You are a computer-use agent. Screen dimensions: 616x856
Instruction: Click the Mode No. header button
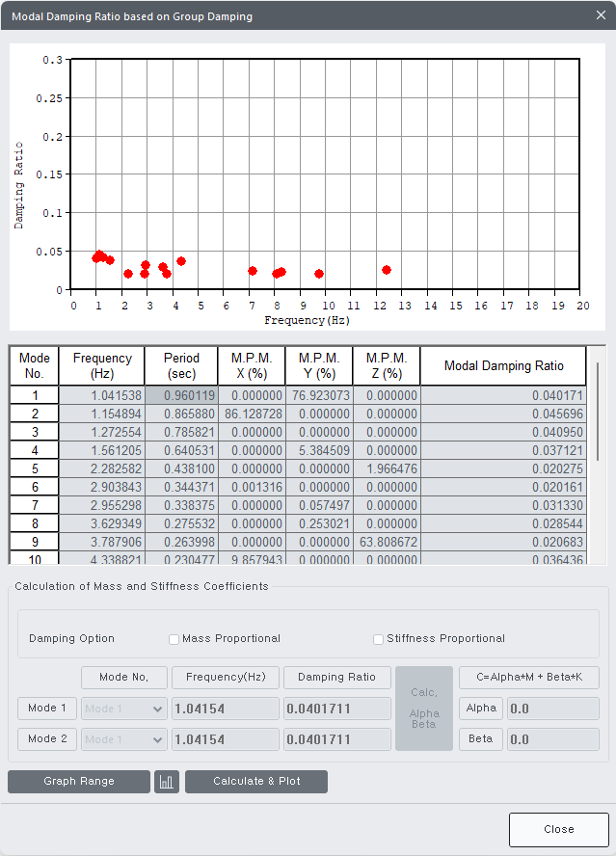pyautogui.click(x=124, y=677)
